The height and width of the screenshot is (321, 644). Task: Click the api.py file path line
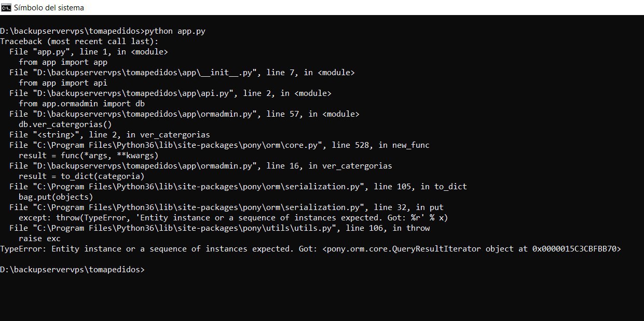pyautogui.click(x=170, y=93)
